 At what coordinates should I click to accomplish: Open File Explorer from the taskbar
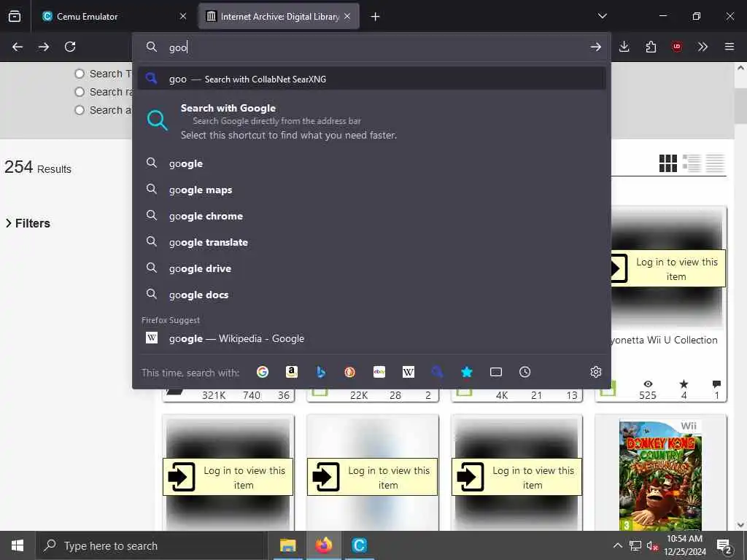(287, 545)
